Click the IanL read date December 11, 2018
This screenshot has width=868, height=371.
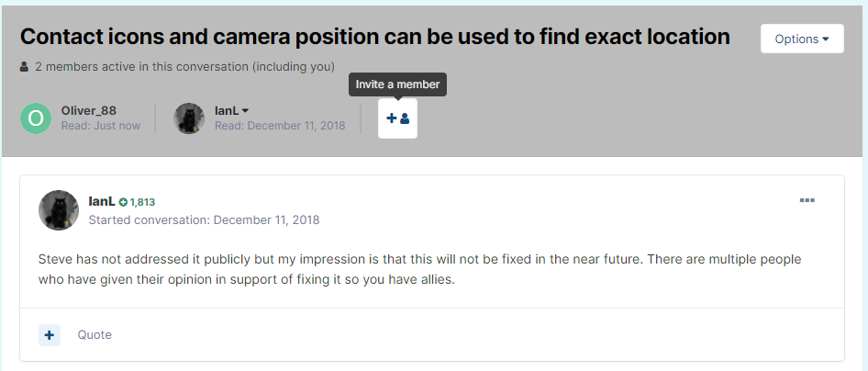[295, 126]
